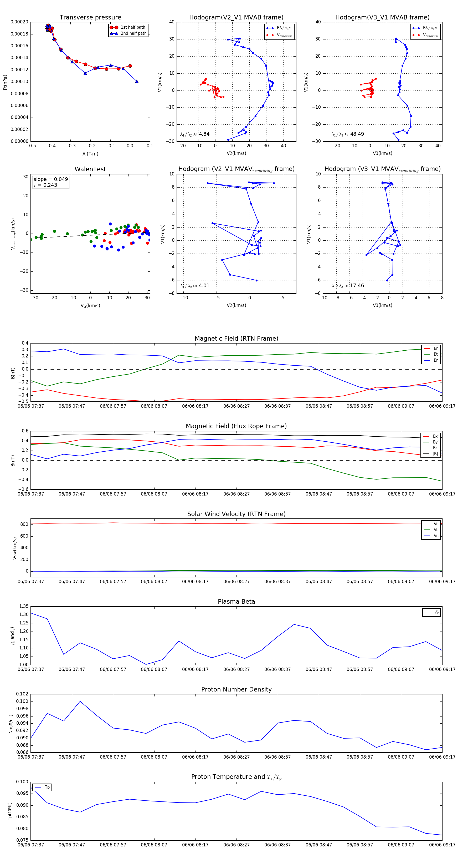Click the Vr legend entry
Image resolution: width=473 pixels, height=868 pixels.
pyautogui.click(x=431, y=524)
